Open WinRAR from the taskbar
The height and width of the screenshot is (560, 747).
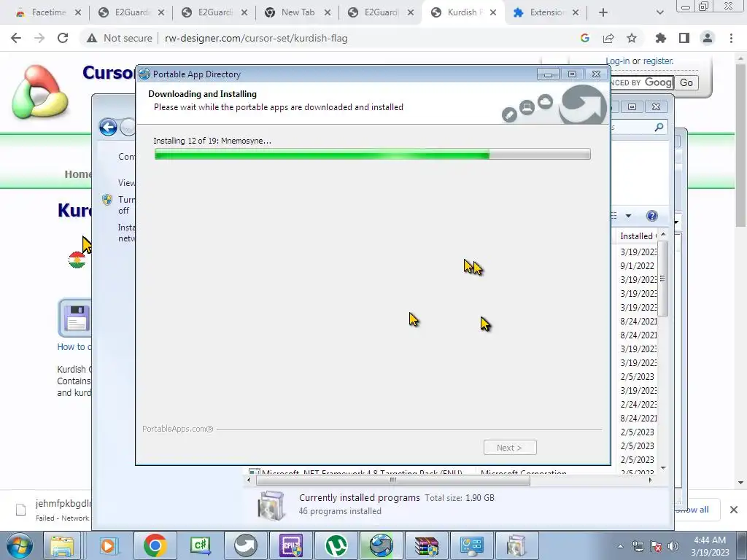coord(426,545)
